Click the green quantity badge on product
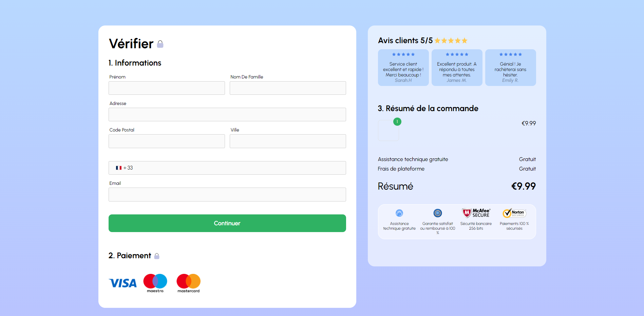This screenshot has width=644, height=316. click(x=397, y=122)
